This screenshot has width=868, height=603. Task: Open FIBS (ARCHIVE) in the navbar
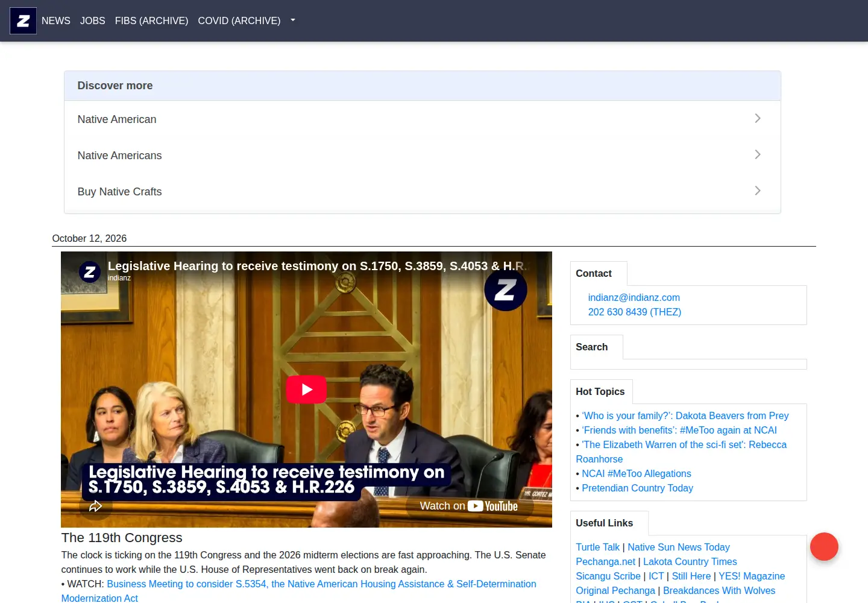151,21
